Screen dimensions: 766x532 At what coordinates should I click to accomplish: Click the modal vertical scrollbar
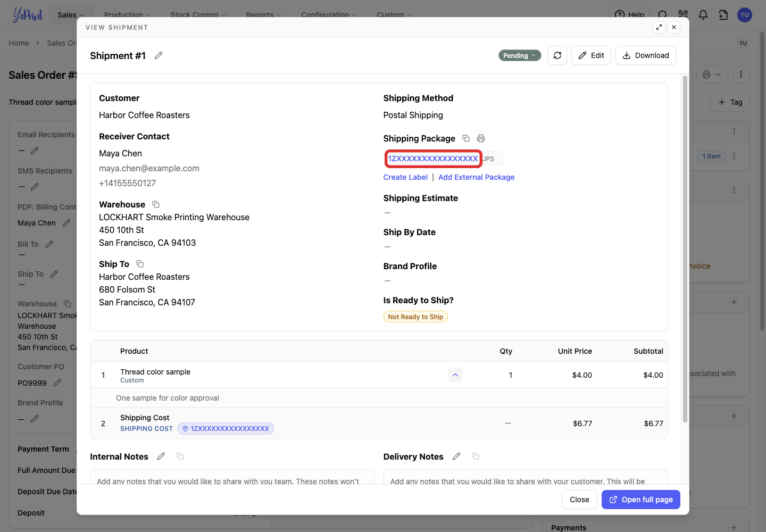tap(685, 249)
